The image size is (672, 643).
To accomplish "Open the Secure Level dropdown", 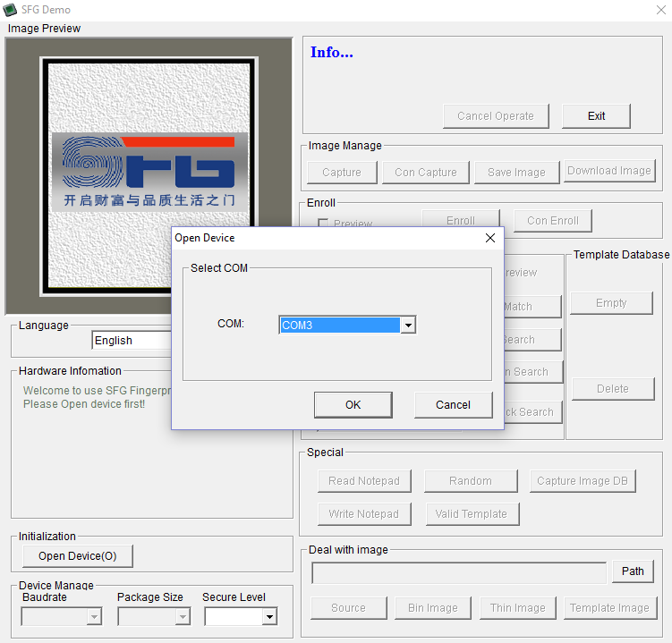I will (268, 616).
